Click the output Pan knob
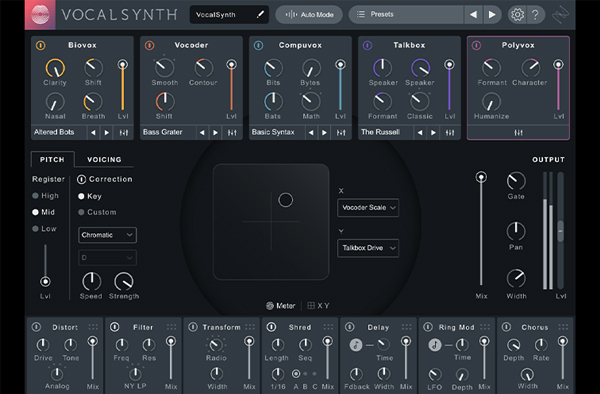 click(x=516, y=231)
